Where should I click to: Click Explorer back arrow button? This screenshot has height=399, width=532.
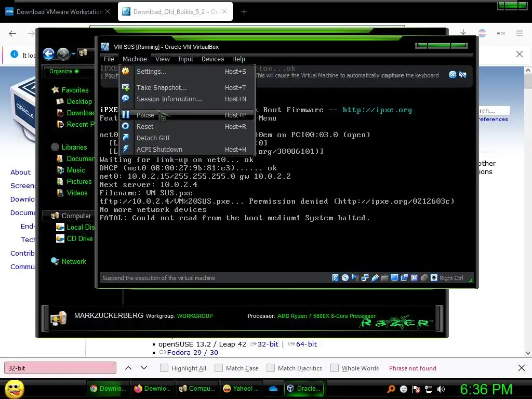click(x=48, y=54)
